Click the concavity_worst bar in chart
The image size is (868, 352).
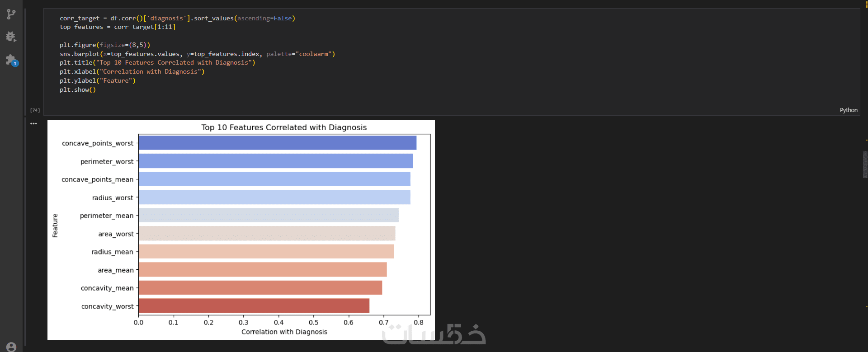pos(254,306)
